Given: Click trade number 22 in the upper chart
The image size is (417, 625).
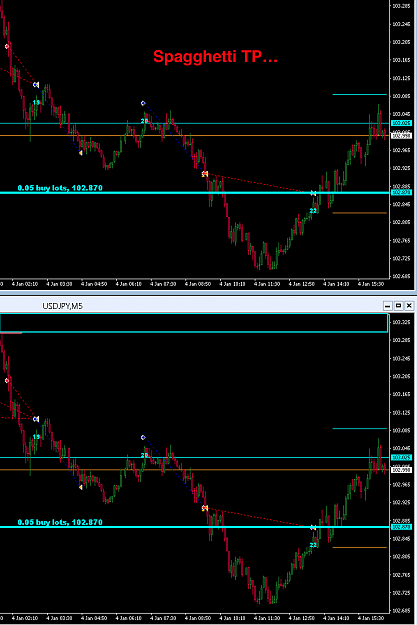Looking at the screenshot, I should 313,210.
